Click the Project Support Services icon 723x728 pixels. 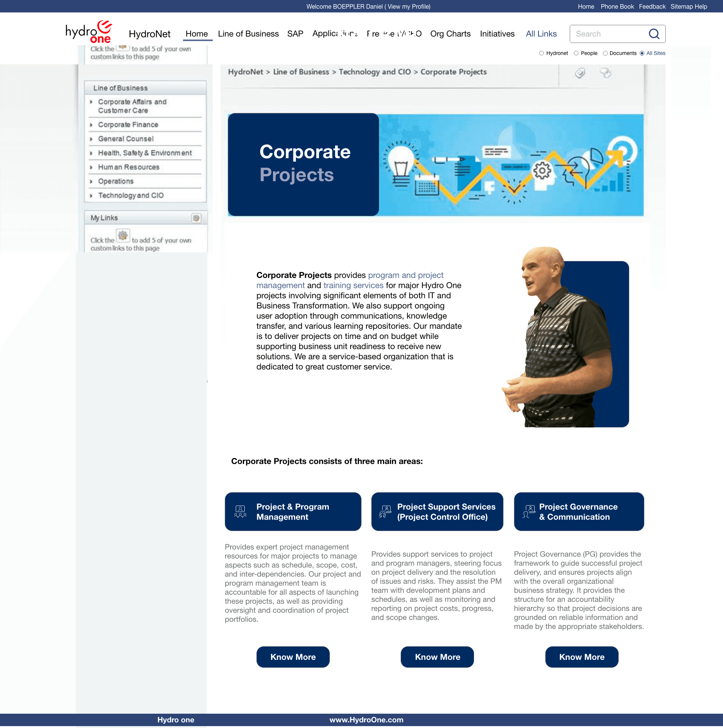pos(385,512)
